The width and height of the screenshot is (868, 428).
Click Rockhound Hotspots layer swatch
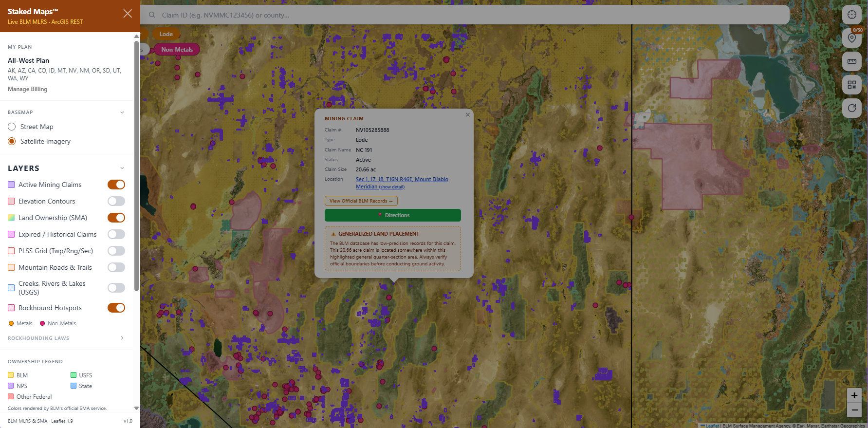(11, 308)
